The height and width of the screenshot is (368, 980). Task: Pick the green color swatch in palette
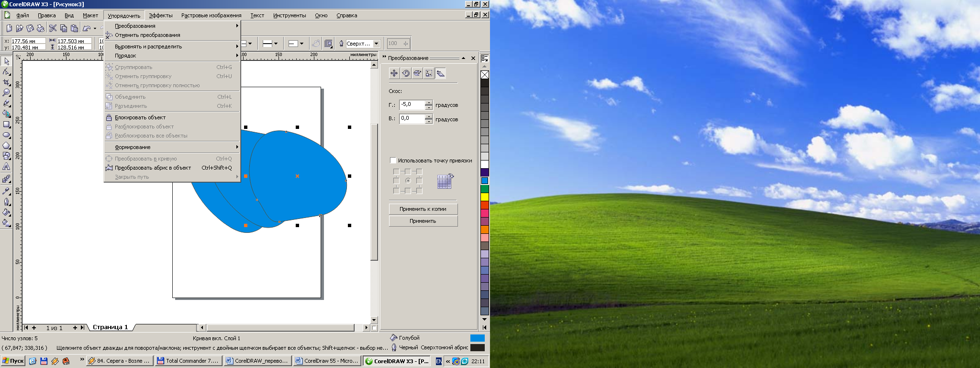pos(485,189)
